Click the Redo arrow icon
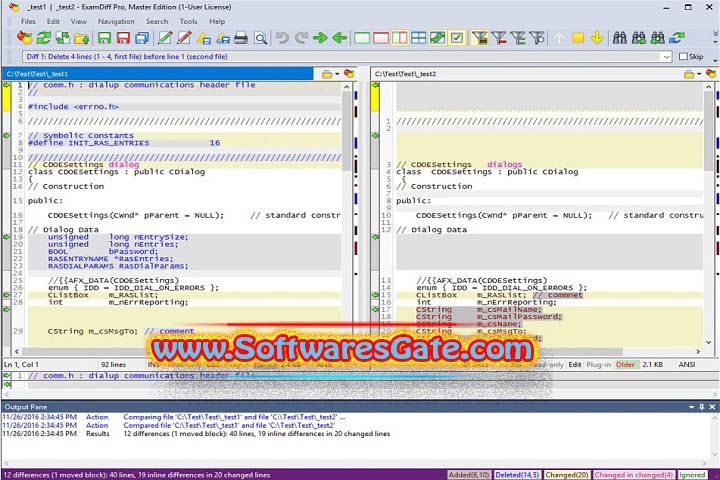The image size is (720, 480). [301, 38]
